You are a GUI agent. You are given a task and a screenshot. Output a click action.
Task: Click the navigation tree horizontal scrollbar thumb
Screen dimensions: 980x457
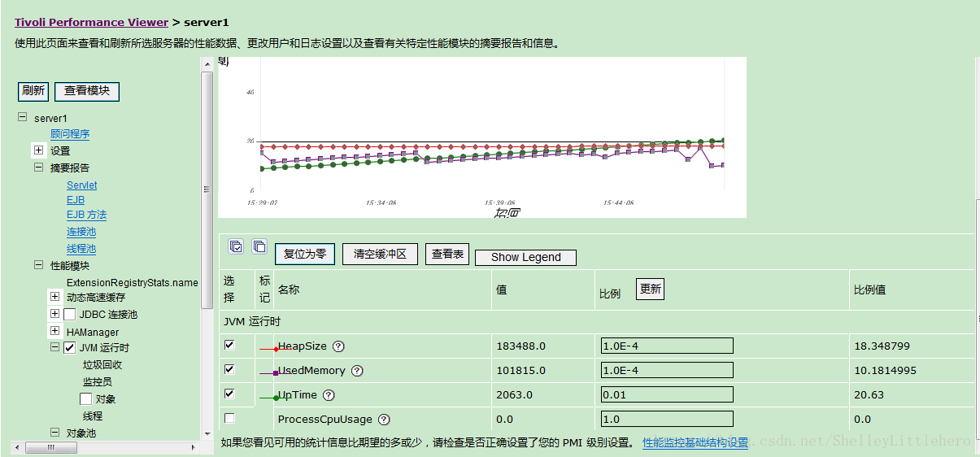pos(50,447)
